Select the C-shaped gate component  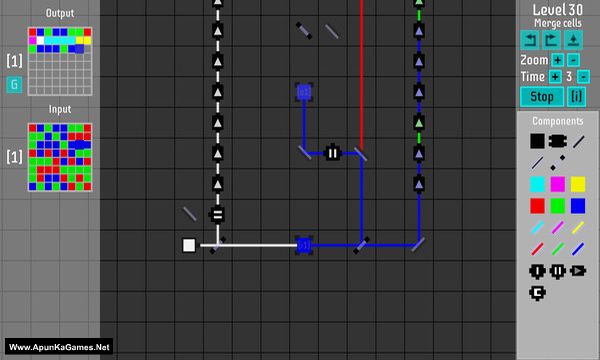[537, 293]
